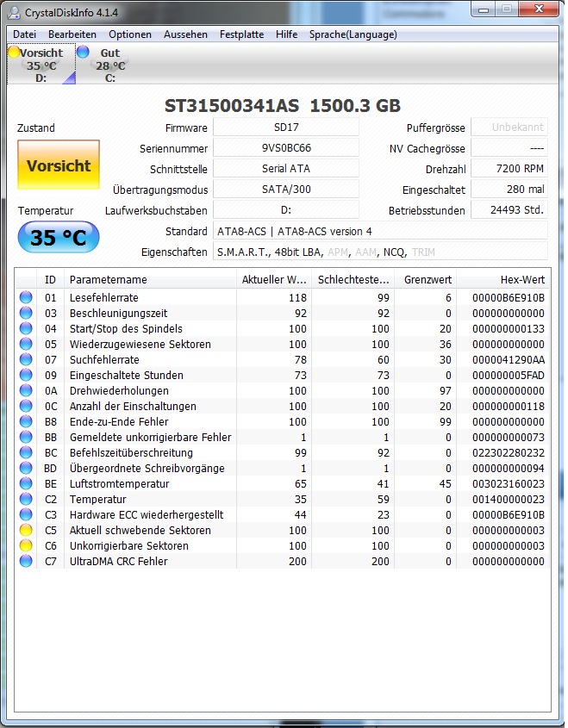Image resolution: width=568 pixels, height=728 pixels.
Task: Select the Vorsicht 35 °C drive D: tab
Action: (x=41, y=65)
